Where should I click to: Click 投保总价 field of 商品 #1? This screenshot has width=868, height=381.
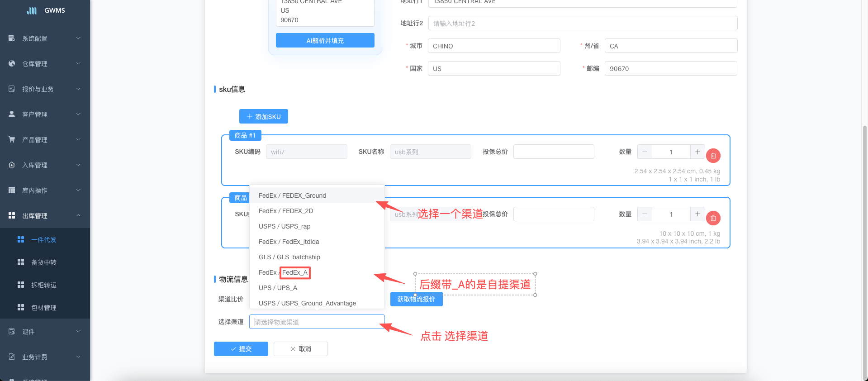[554, 152]
